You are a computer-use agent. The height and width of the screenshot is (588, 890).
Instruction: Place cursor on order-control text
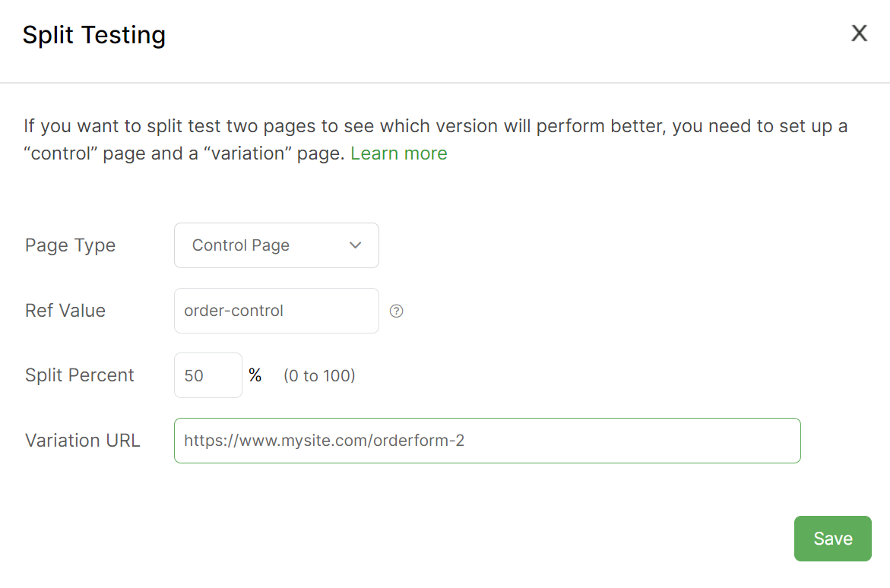233,311
